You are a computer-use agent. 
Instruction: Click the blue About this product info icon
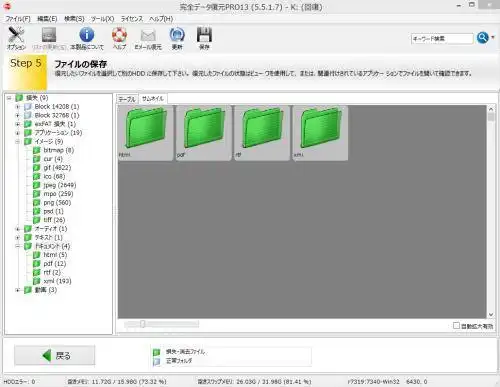tap(87, 35)
